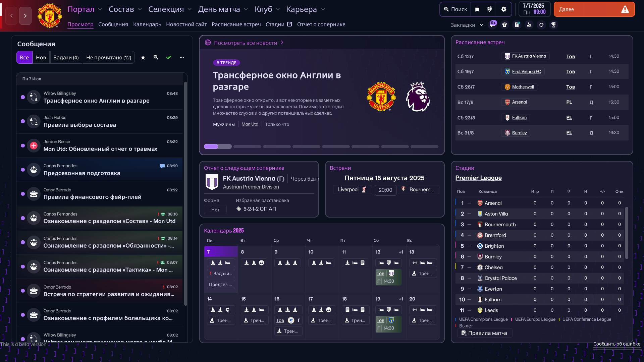Screen dimensions: 644x362
Task: Select the 'Задачи (4)' message filter
Action: [66, 57]
